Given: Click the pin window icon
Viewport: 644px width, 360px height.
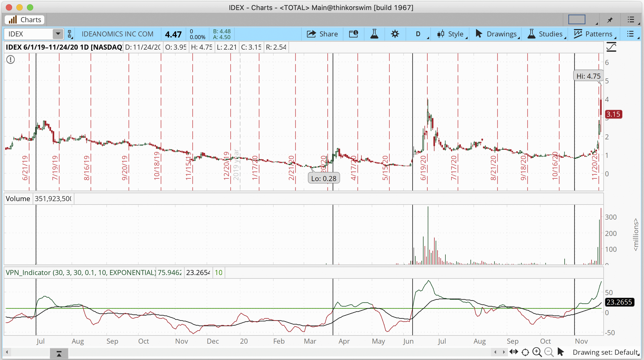Looking at the screenshot, I should coord(610,20).
